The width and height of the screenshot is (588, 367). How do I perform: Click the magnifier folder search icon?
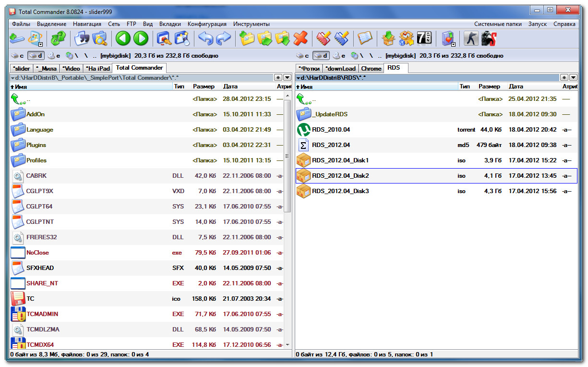click(100, 38)
